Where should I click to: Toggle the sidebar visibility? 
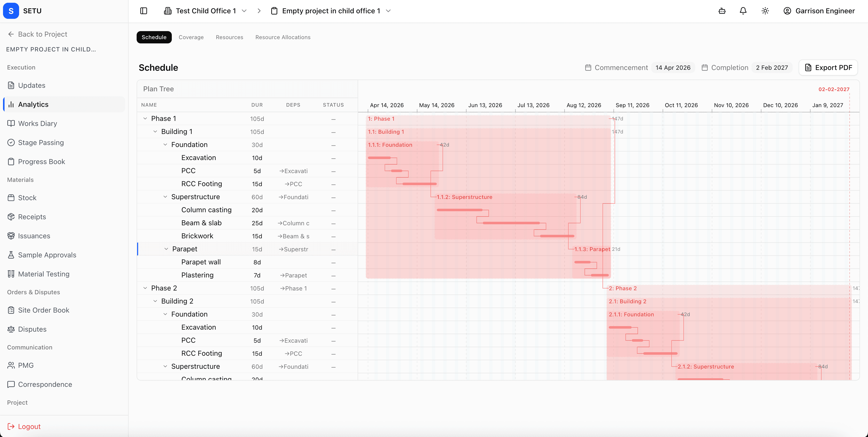click(144, 11)
